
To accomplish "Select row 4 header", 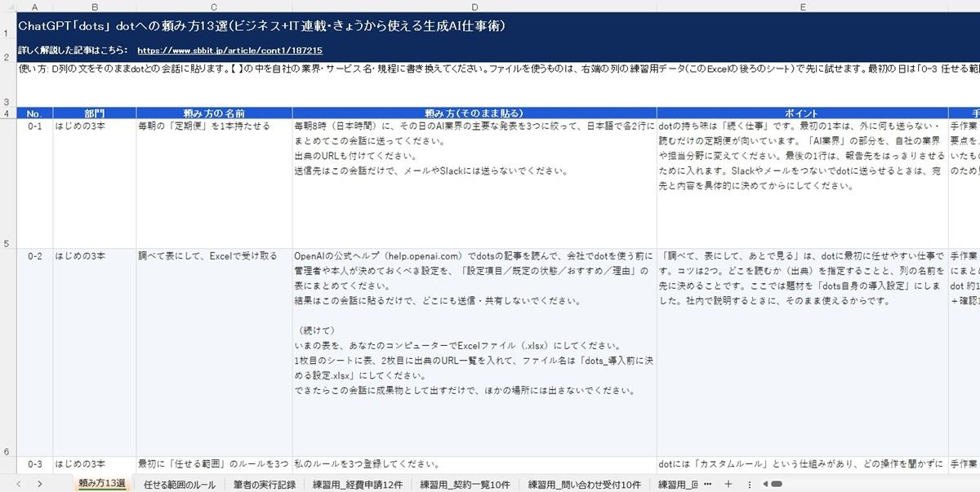I will [x=8, y=113].
